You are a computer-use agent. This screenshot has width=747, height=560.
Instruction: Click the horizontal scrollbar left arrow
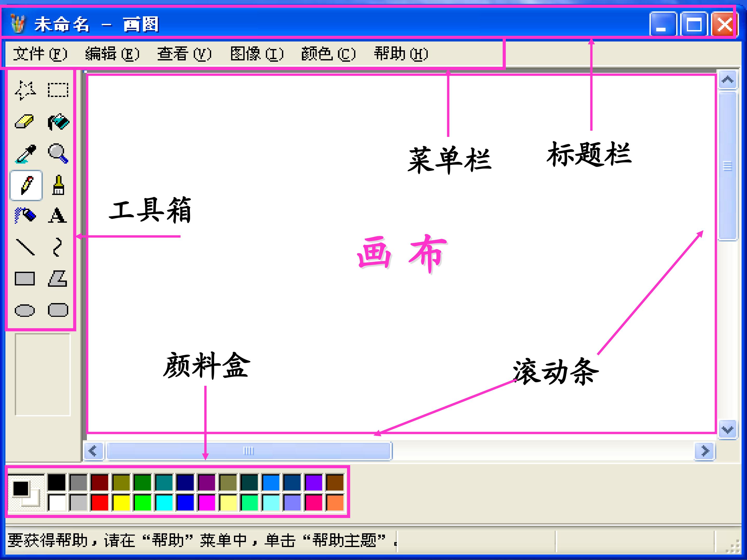tap(93, 451)
